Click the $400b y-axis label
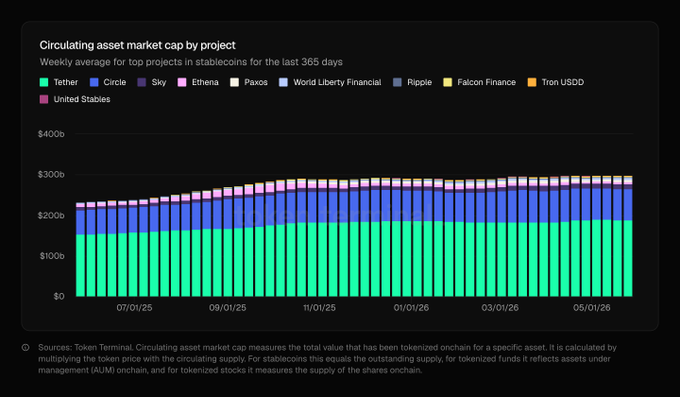This screenshot has height=397, width=680. (51, 134)
